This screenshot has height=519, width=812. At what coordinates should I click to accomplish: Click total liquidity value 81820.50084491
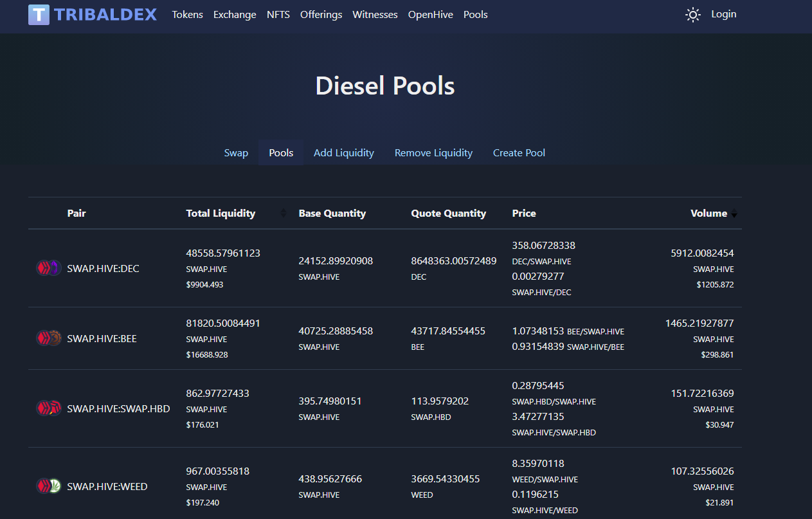click(x=223, y=323)
